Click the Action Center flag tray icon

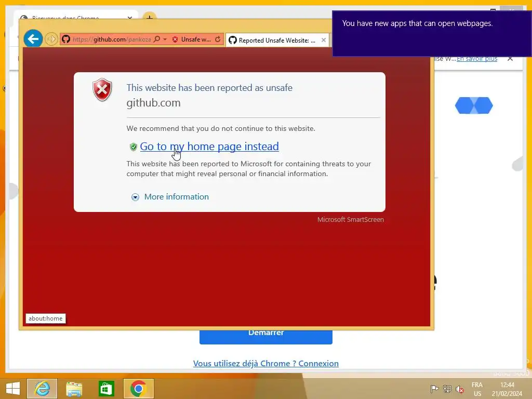click(x=434, y=389)
